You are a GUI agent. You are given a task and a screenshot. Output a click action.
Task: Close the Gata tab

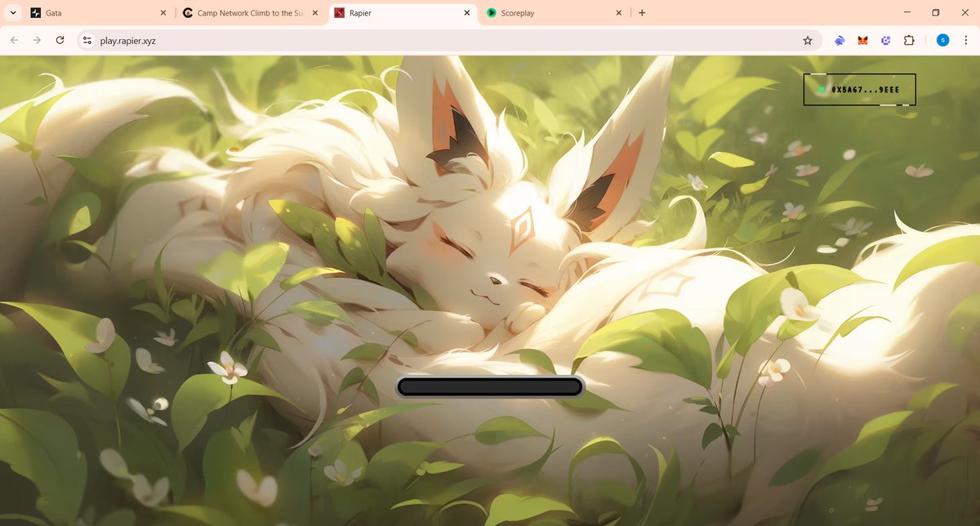[x=163, y=13]
